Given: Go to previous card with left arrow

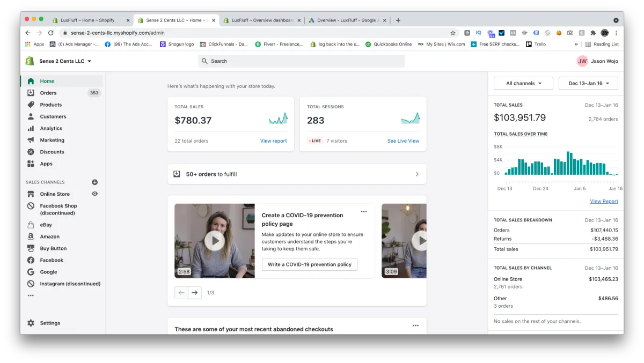Looking at the screenshot, I should (x=181, y=293).
